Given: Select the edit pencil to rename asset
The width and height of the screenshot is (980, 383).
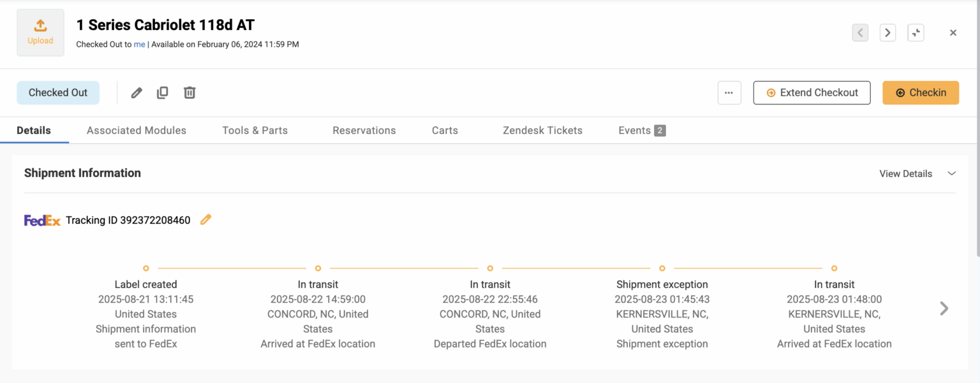Looking at the screenshot, I should point(136,92).
